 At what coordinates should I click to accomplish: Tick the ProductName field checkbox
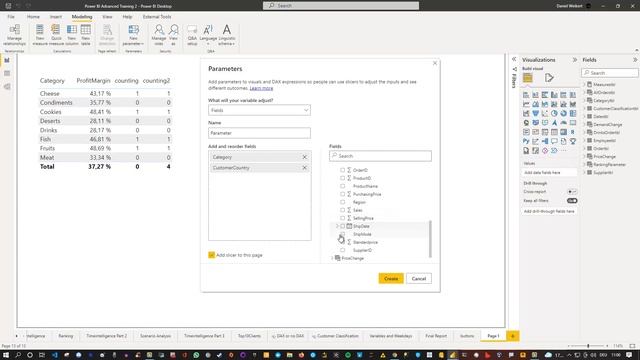342,186
